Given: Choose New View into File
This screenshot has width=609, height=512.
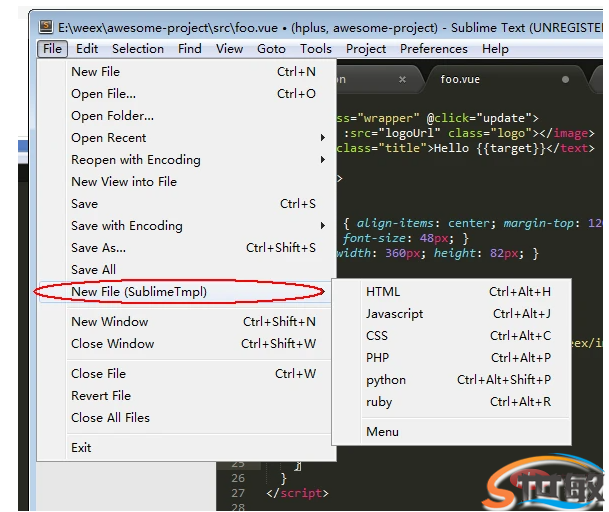Looking at the screenshot, I should [x=186, y=182].
